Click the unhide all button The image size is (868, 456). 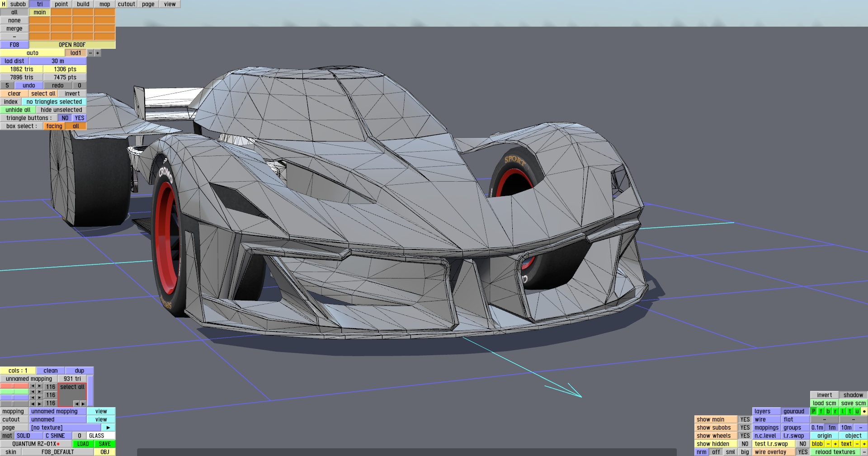click(18, 110)
